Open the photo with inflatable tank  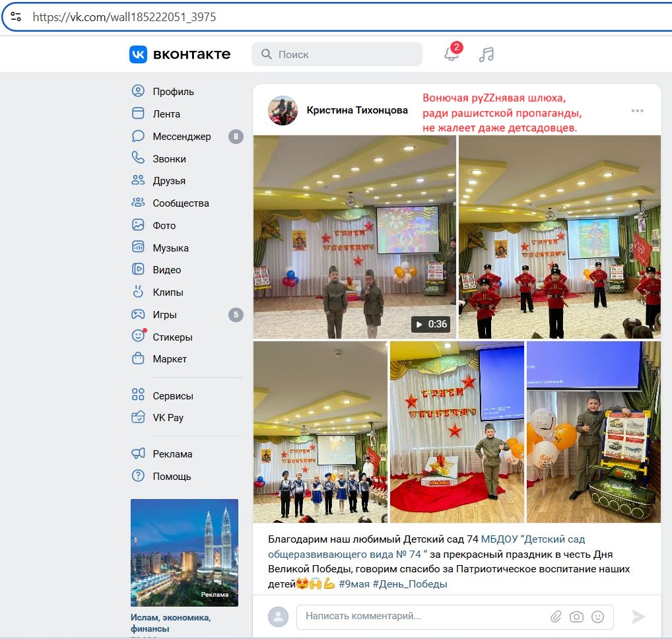tap(593, 432)
